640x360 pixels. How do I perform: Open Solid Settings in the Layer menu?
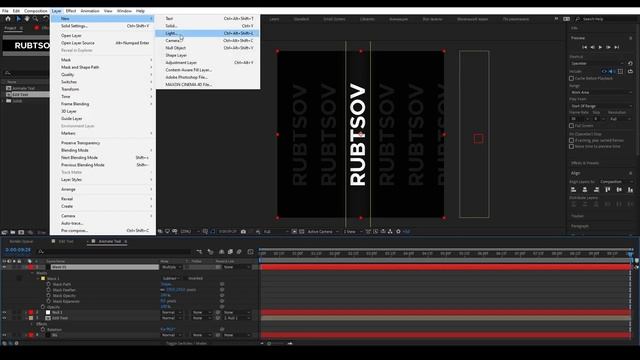pos(102,26)
